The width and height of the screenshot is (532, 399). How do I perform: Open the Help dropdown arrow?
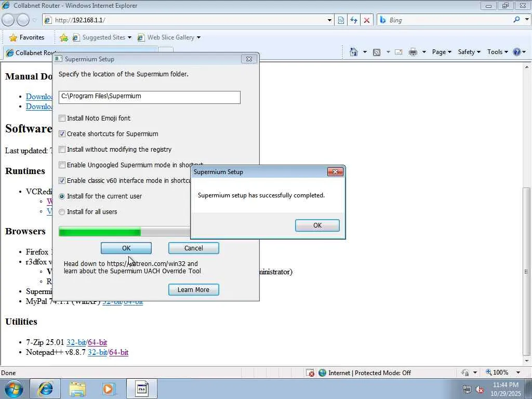(524, 52)
